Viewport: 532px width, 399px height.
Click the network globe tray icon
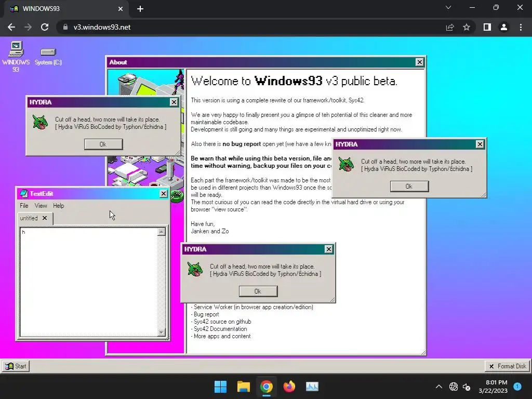(453, 387)
